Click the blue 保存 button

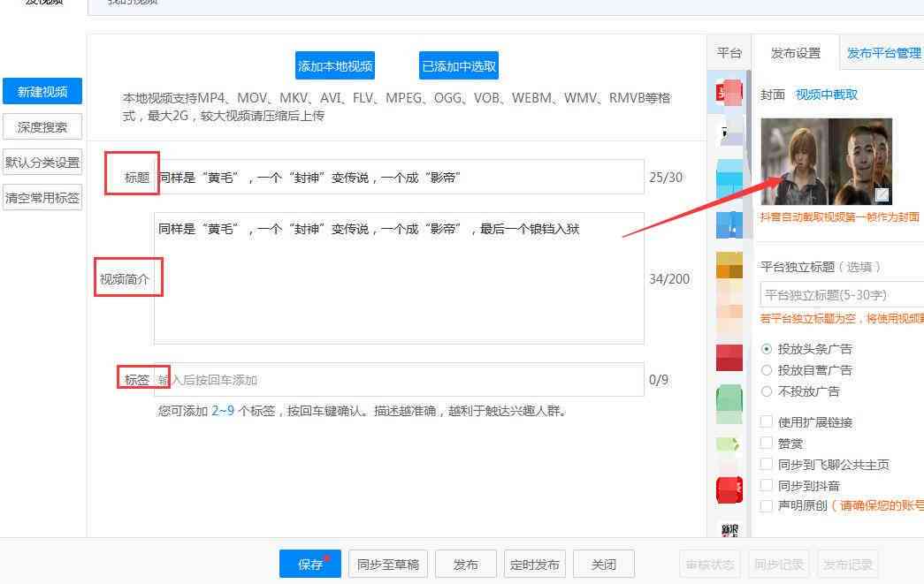tap(310, 565)
